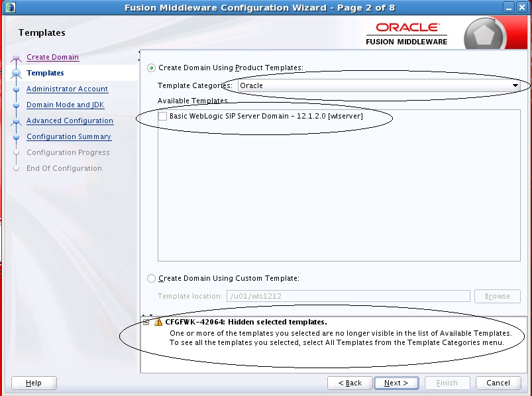Click the Administrator Account step node icon
Screen dimensions: 532x396
[x=16, y=89]
